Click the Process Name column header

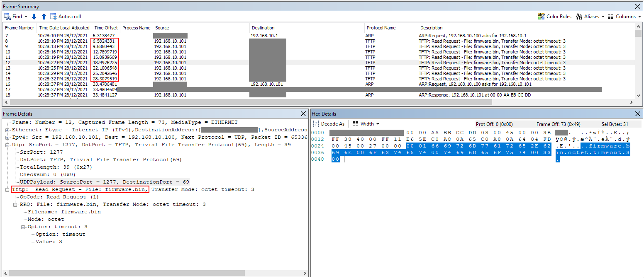tap(137, 28)
